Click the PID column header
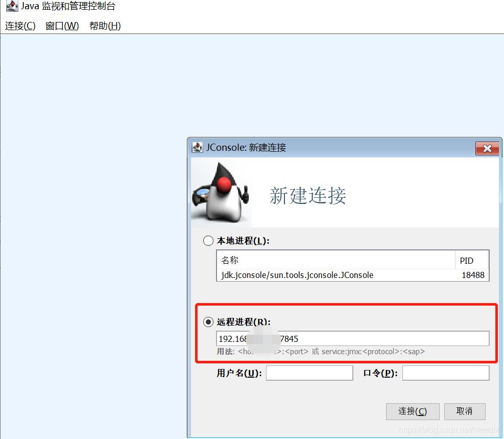Screen dimensions: 504x439 [x=472, y=260]
